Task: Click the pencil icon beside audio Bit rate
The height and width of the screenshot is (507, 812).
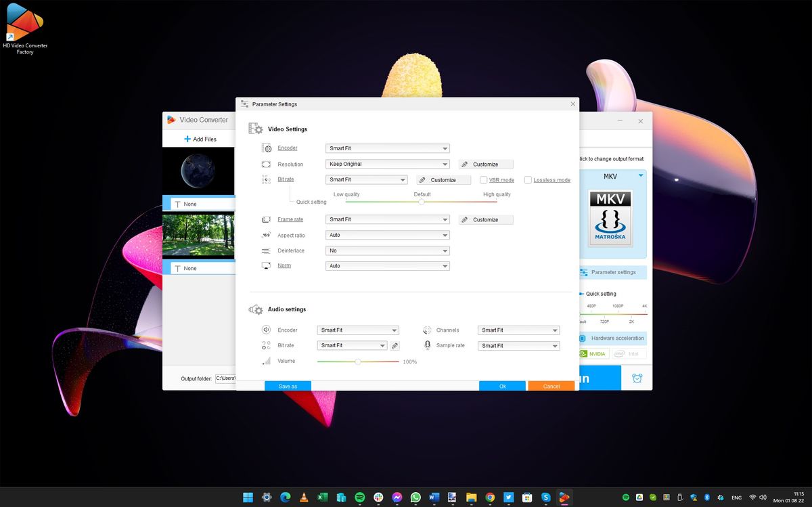Action: tap(394, 345)
